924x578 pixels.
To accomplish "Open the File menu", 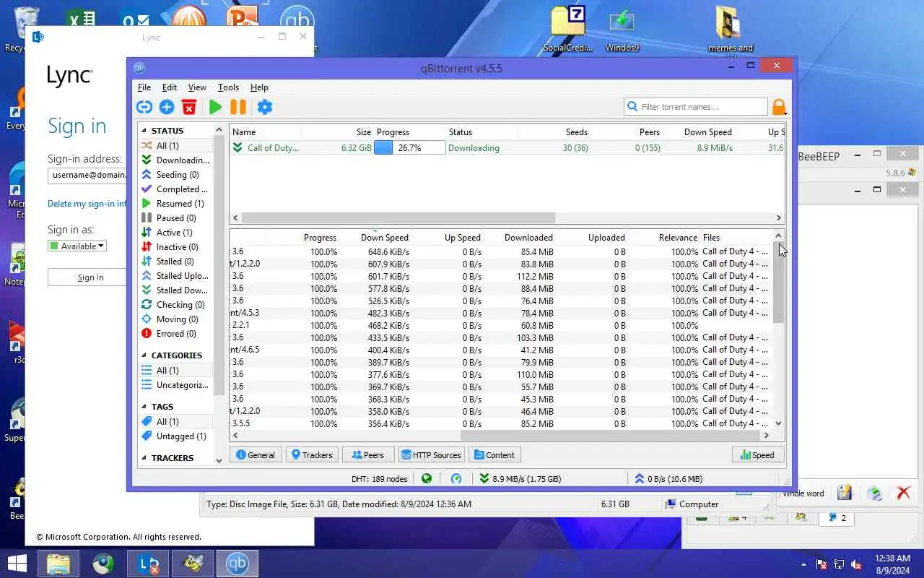I will point(144,87).
